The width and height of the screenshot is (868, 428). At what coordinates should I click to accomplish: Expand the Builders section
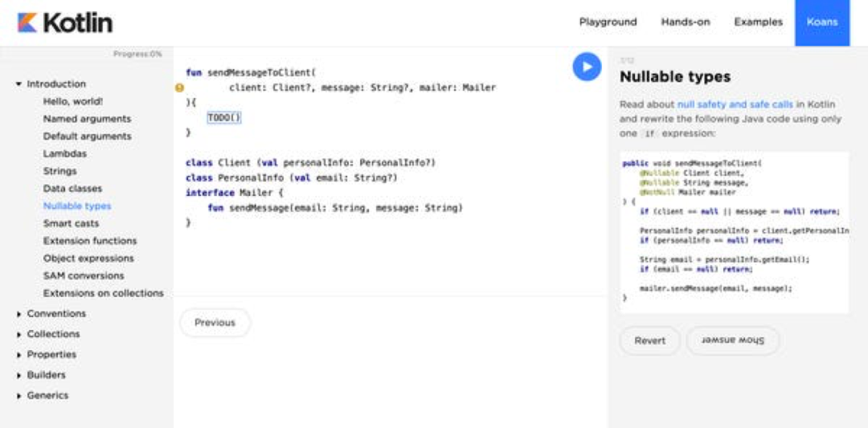pyautogui.click(x=19, y=376)
